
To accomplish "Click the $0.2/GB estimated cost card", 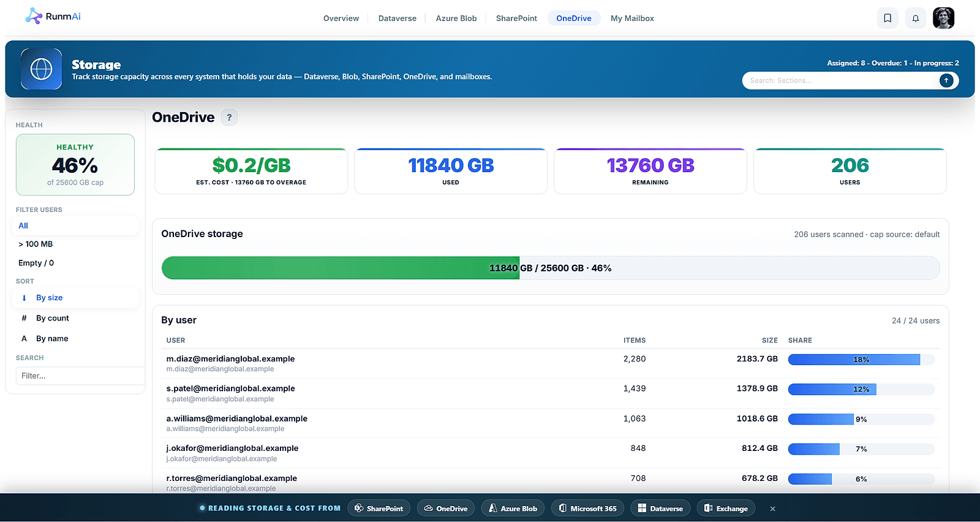I will pyautogui.click(x=251, y=171).
